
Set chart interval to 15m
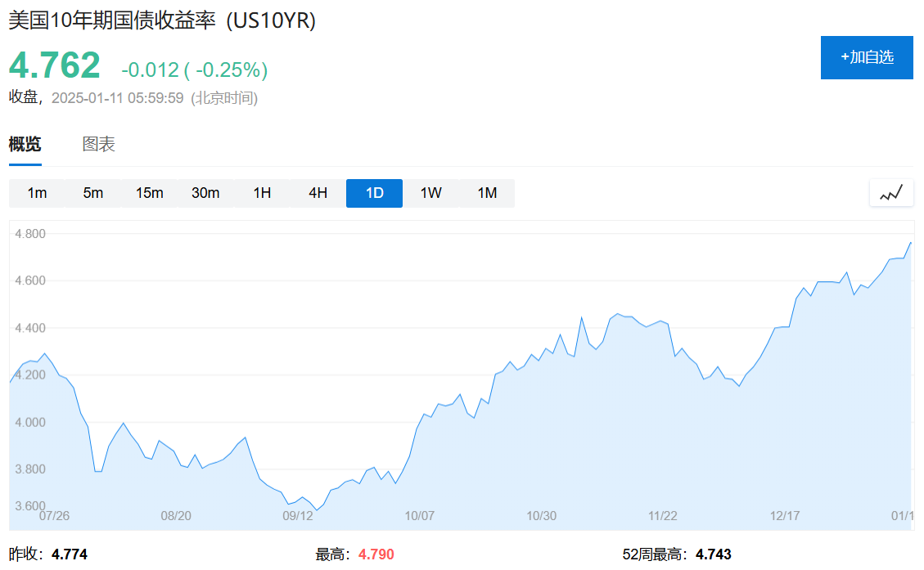tap(149, 193)
